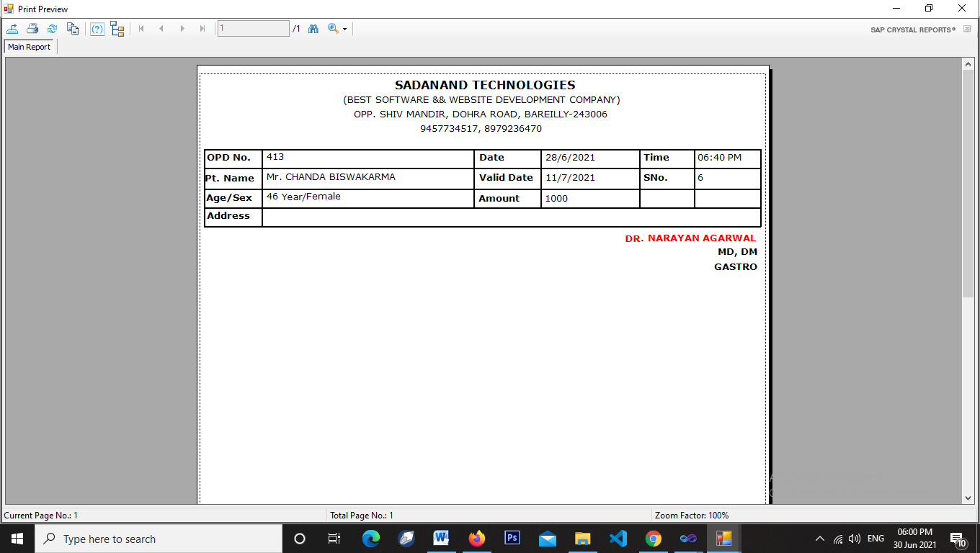The image size is (980, 553).
Task: Click the GASTRO specialty text
Action: (x=736, y=267)
